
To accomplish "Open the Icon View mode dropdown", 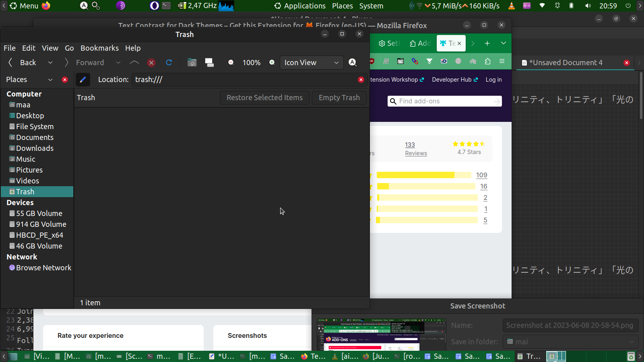I will click(x=311, y=62).
